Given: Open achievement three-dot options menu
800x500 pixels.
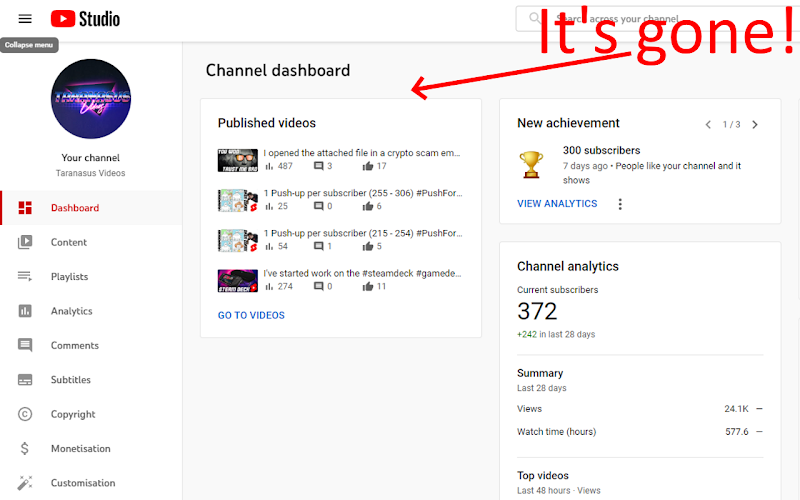Looking at the screenshot, I should click(x=620, y=204).
